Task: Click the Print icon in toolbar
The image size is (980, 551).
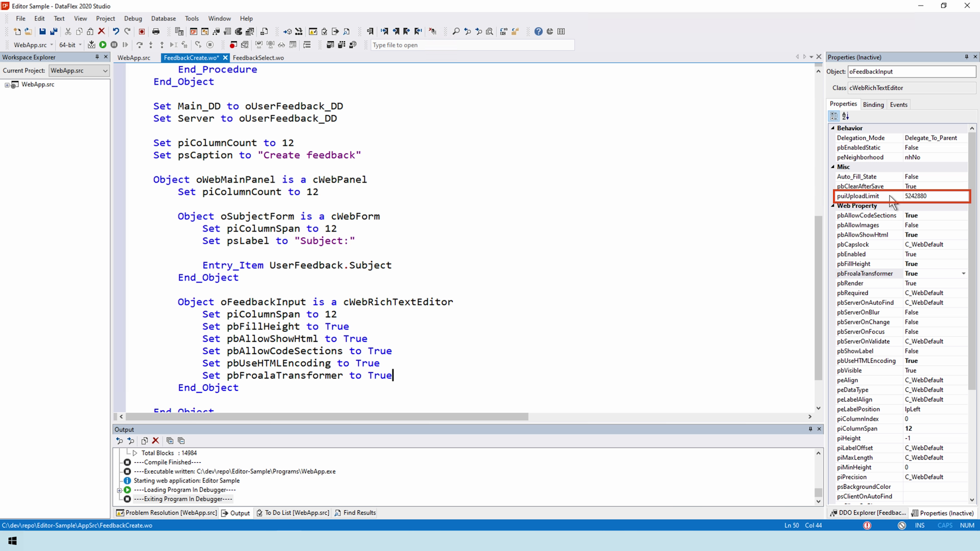Action: (x=156, y=32)
